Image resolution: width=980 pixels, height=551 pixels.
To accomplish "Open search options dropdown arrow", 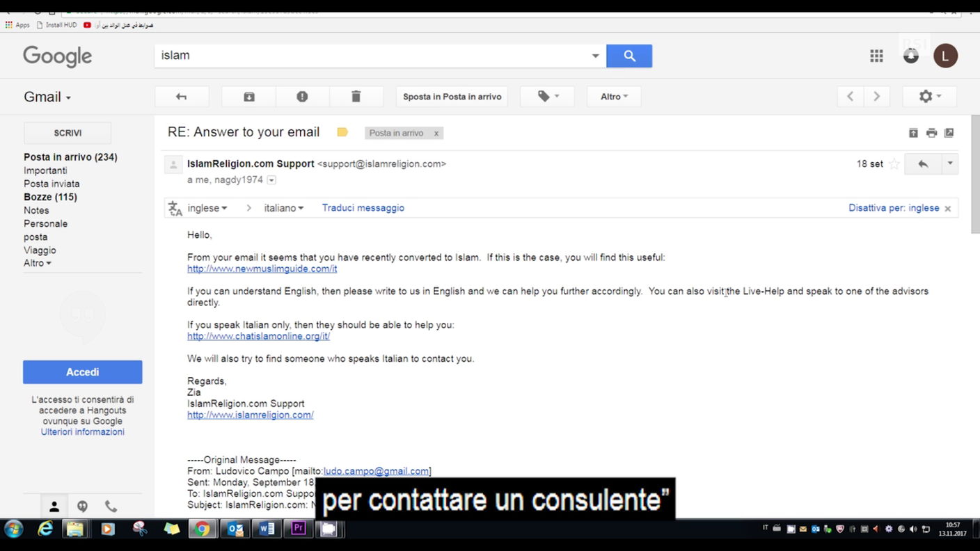I will pos(595,56).
